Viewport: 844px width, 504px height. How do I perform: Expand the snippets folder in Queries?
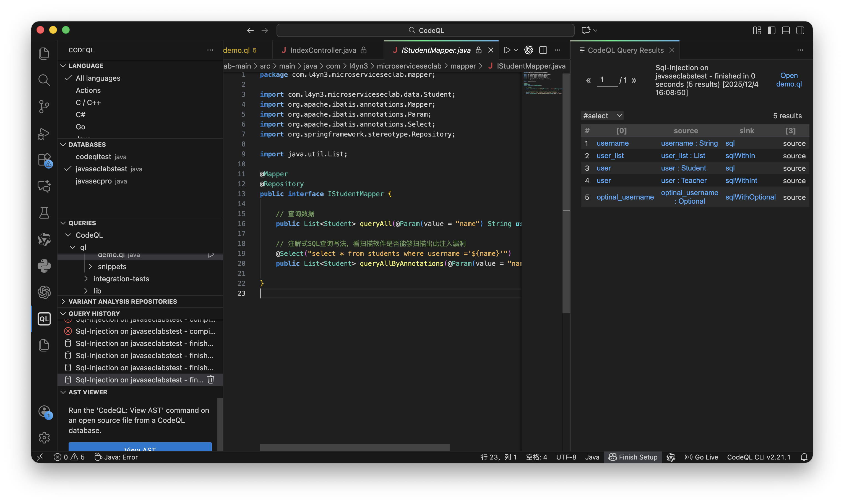[112, 267]
